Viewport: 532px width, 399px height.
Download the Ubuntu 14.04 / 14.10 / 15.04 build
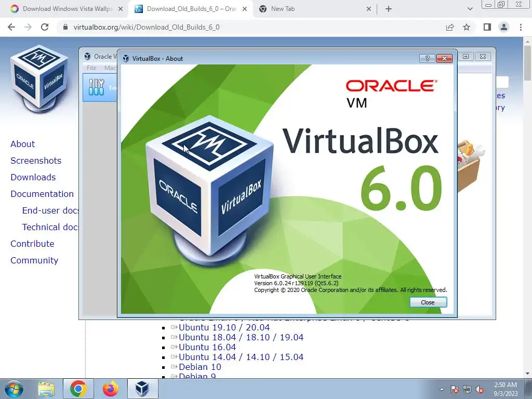coord(241,357)
